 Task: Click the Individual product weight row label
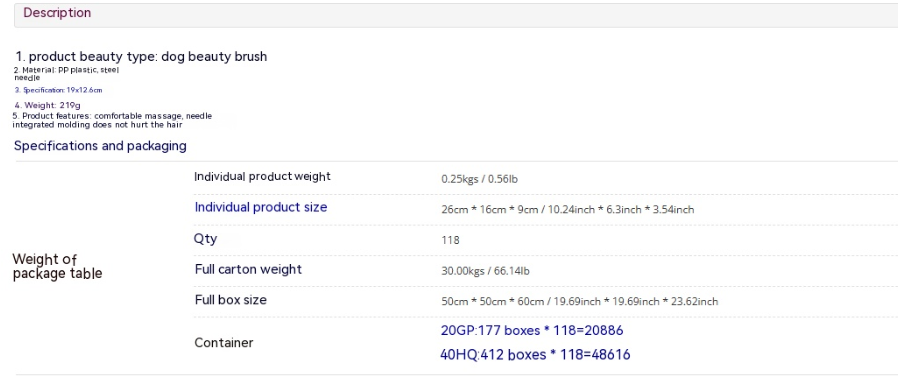coord(262,176)
